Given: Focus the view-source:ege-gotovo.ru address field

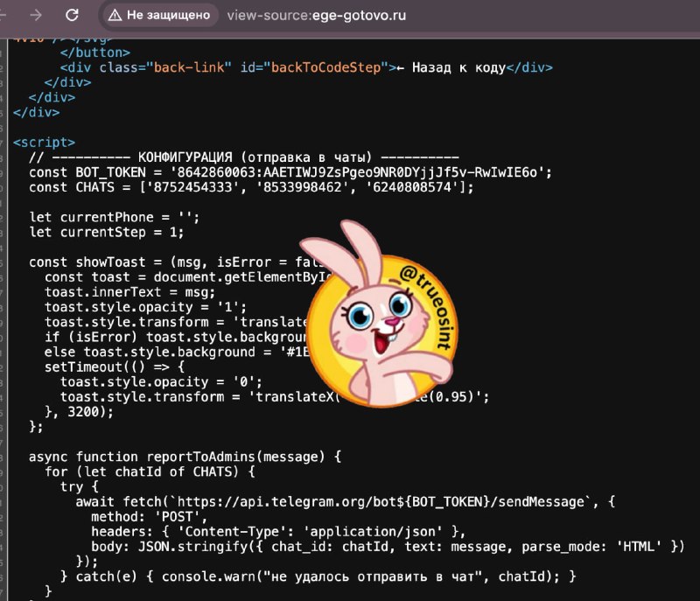Looking at the screenshot, I should click(x=317, y=15).
